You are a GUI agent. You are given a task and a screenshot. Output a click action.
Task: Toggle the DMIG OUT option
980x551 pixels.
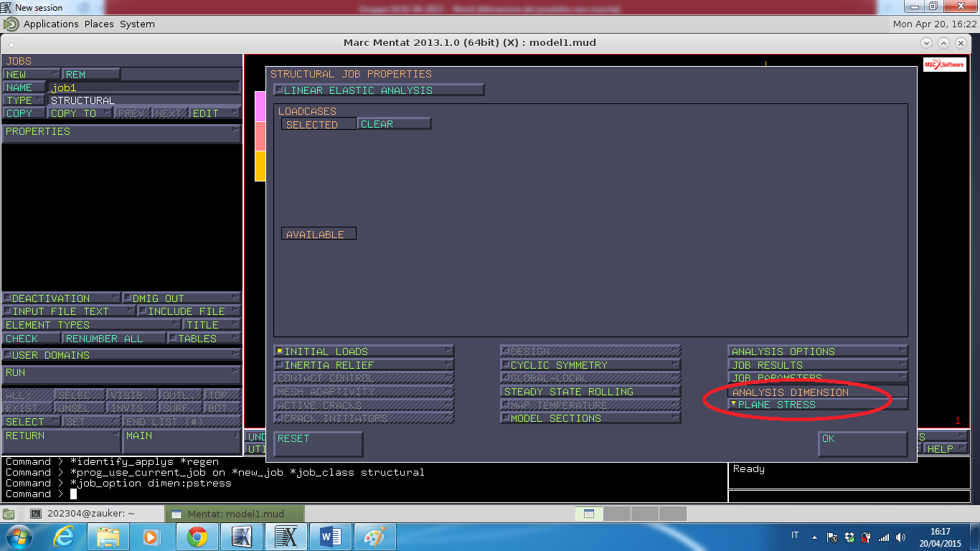click(x=182, y=298)
